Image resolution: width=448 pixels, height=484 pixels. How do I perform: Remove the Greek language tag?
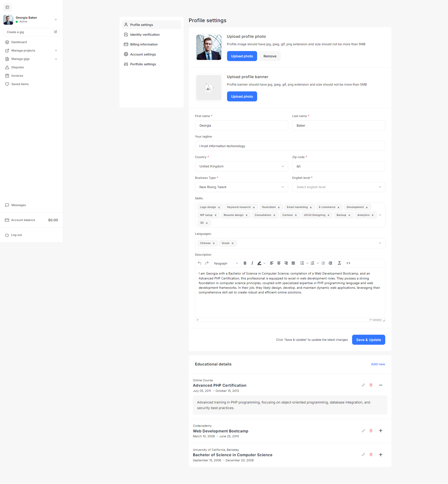[x=232, y=243]
